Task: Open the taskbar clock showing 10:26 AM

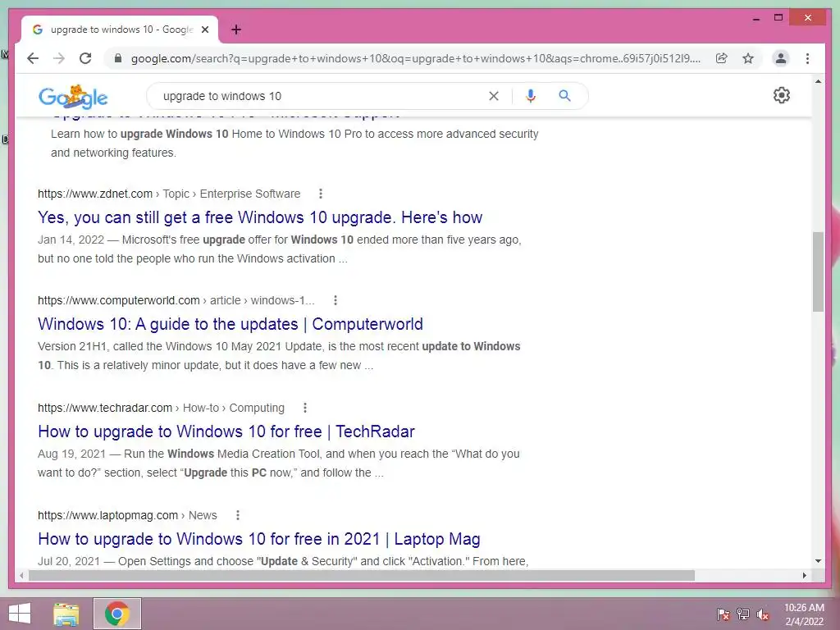Action: (804, 614)
